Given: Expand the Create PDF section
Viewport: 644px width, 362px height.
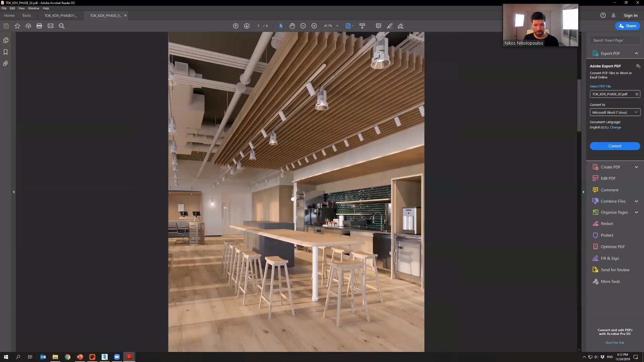Looking at the screenshot, I should tap(636, 167).
